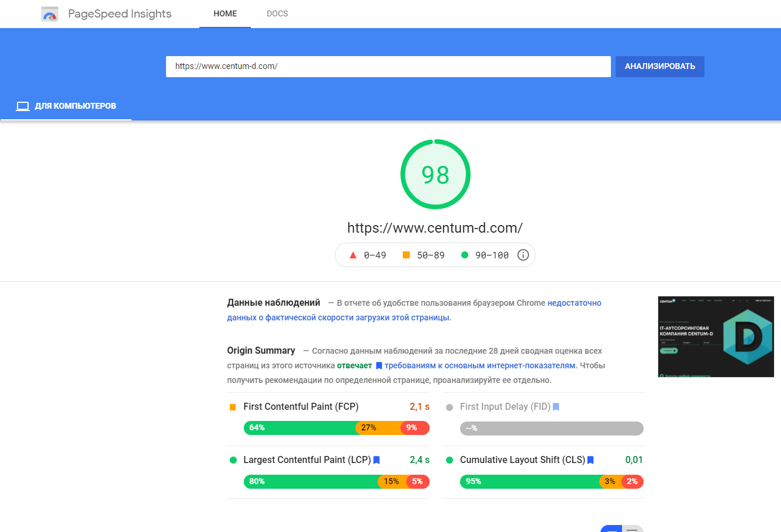Click the 27% orange segment of FCP bar
Viewport: 781px width, 532px height.
378,428
